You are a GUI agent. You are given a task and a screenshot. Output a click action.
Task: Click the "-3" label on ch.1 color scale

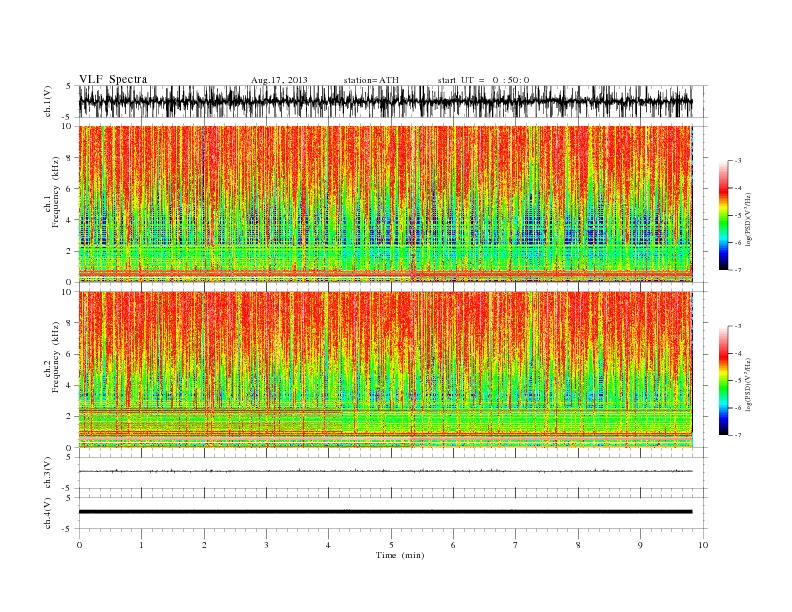(x=737, y=161)
